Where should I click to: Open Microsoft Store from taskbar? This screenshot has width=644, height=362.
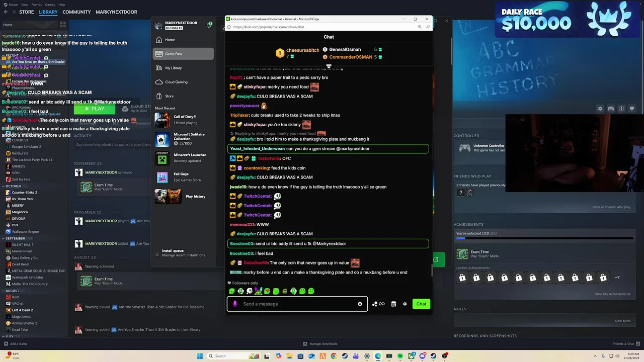pos(300,356)
